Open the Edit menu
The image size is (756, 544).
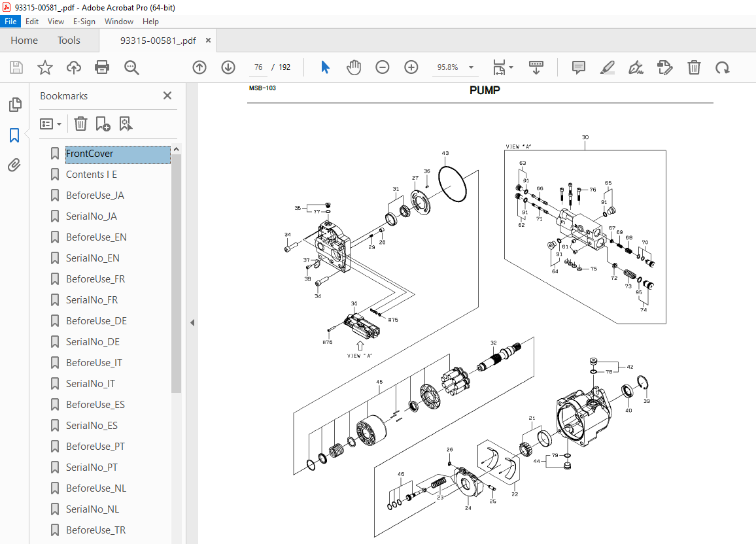click(32, 22)
